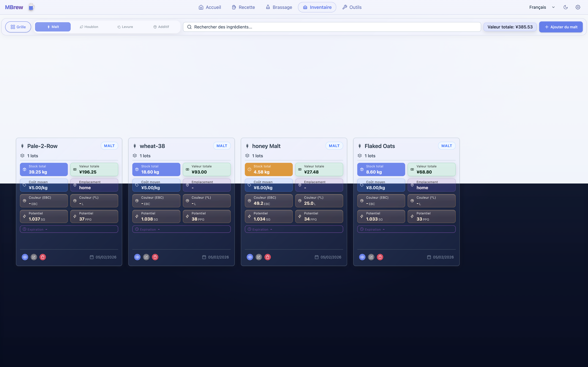This screenshot has height=367, width=588.
Task: Click the trash icon on honey Malt card
Action: (x=267, y=257)
